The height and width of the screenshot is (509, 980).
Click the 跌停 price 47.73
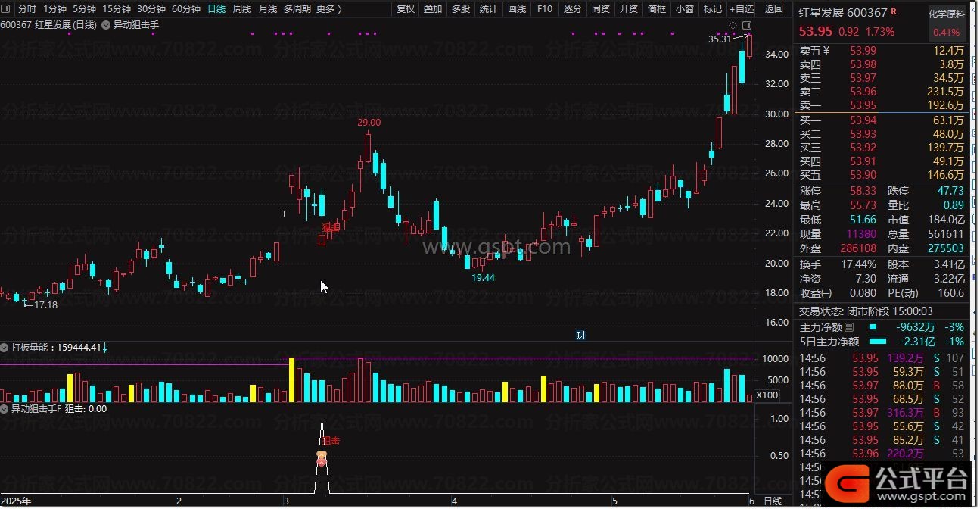[950, 191]
